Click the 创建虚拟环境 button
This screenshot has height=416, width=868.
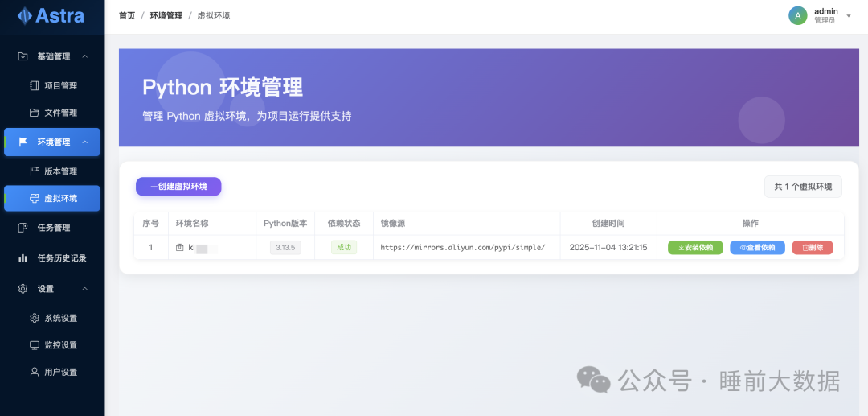178,187
